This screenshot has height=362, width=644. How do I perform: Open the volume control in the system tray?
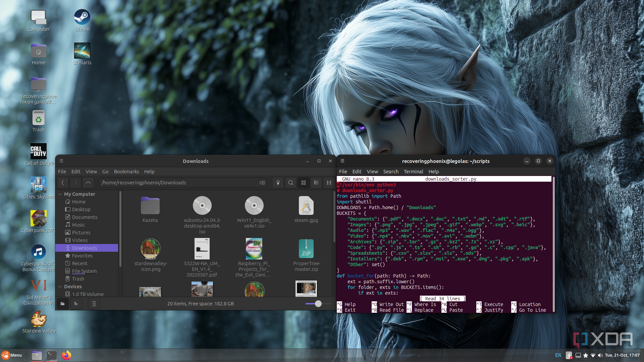pos(600,355)
